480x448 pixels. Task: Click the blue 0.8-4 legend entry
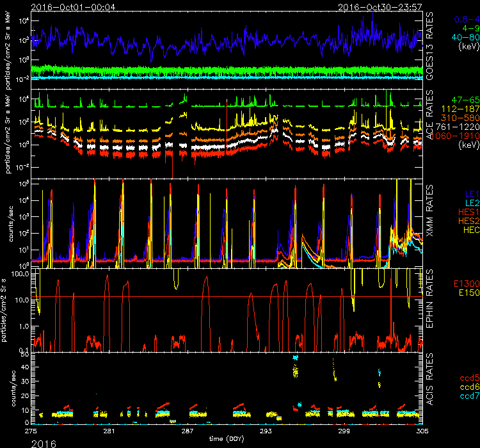[467, 20]
